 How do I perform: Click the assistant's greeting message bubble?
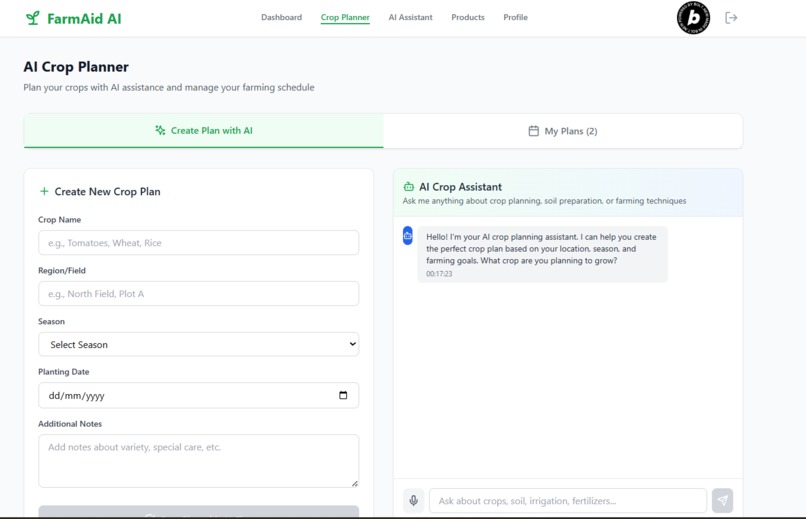tap(542, 254)
